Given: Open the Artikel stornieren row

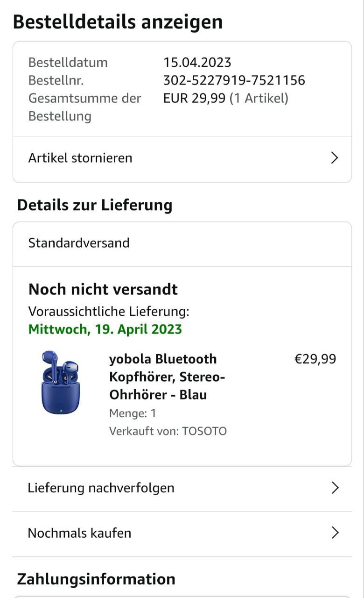Looking at the screenshot, I should click(182, 158).
